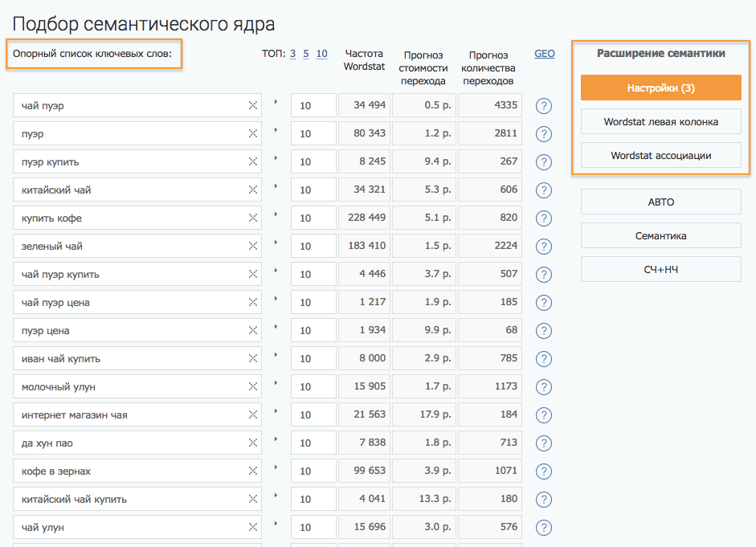The height and width of the screenshot is (547, 756).
Task: Expand arrow next to 'китайский чай' keyword
Action: (276, 186)
